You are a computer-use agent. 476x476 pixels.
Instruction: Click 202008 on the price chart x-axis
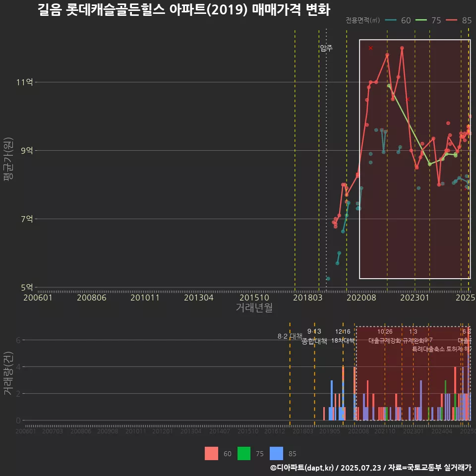[361, 297]
